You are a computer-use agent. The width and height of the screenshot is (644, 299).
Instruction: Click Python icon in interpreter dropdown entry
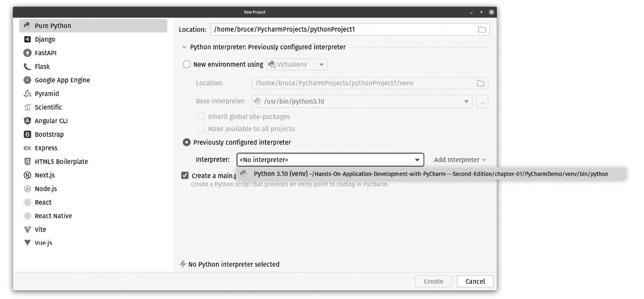pos(244,174)
